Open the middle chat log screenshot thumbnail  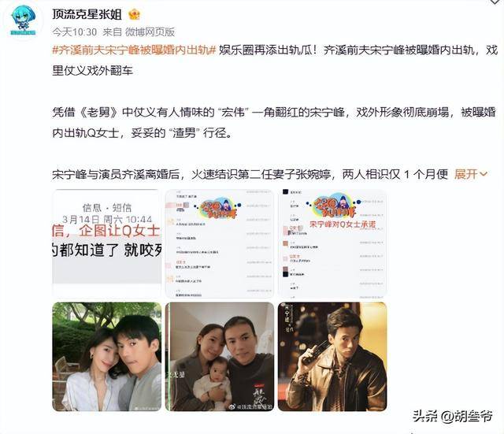(x=219, y=243)
